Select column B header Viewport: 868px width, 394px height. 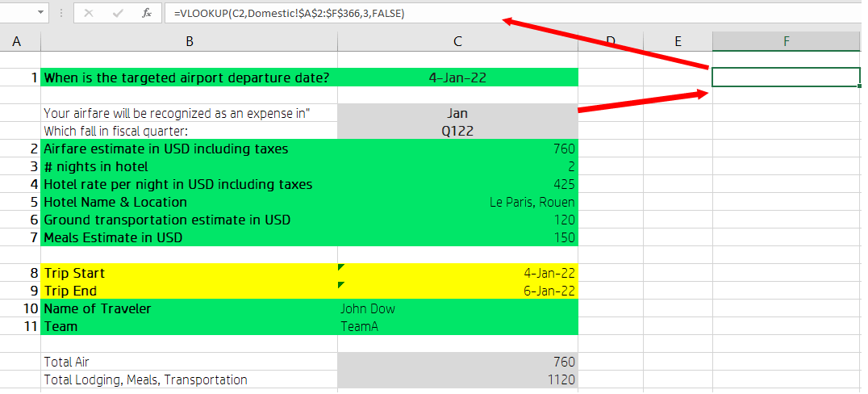point(190,41)
